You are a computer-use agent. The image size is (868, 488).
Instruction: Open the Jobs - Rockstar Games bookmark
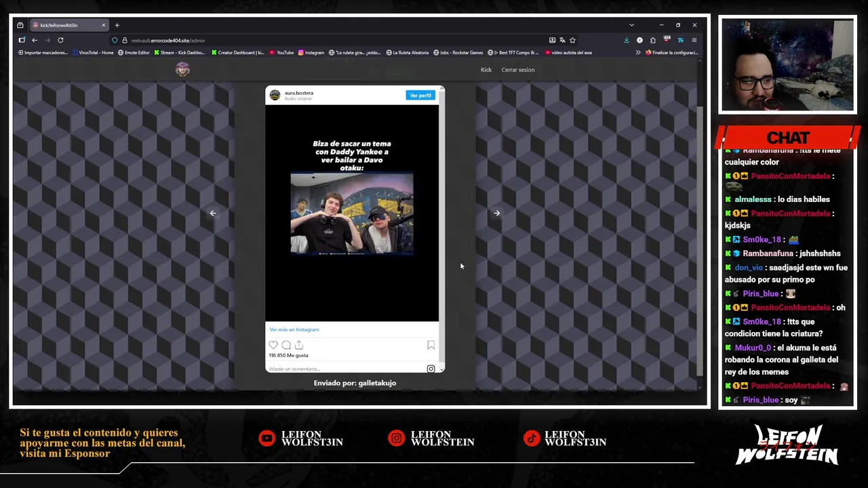point(458,52)
